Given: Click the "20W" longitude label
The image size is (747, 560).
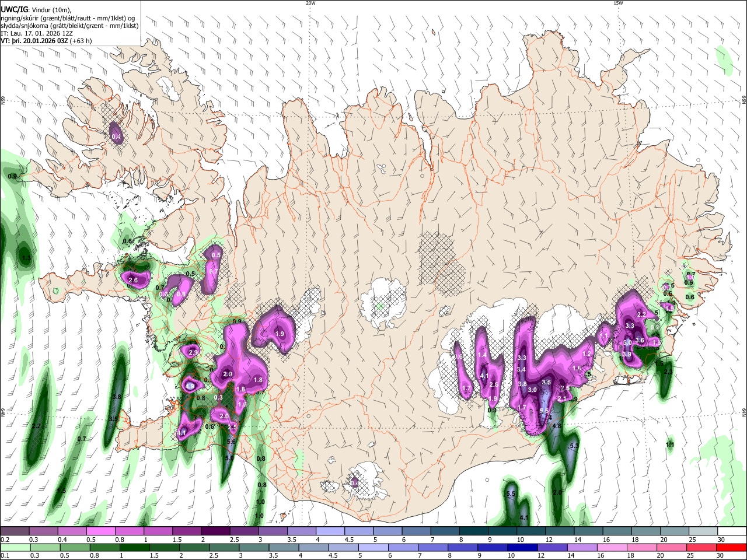Looking at the screenshot, I should [310, 2].
